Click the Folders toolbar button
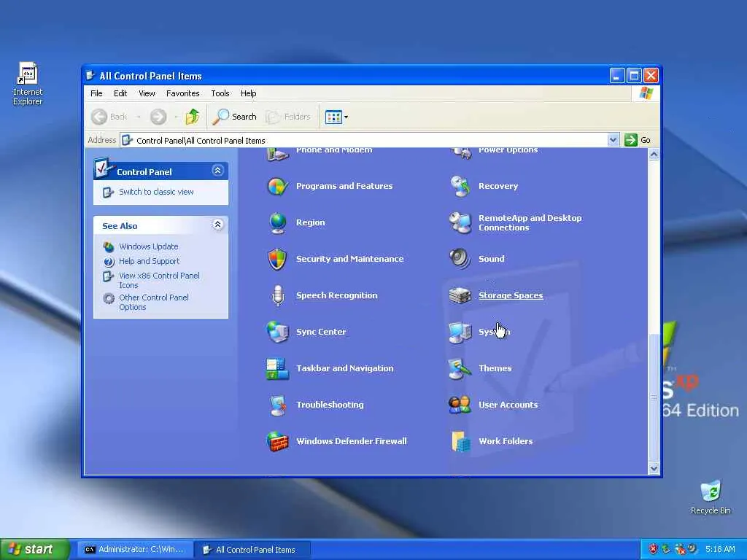The image size is (747, 560). (287, 117)
